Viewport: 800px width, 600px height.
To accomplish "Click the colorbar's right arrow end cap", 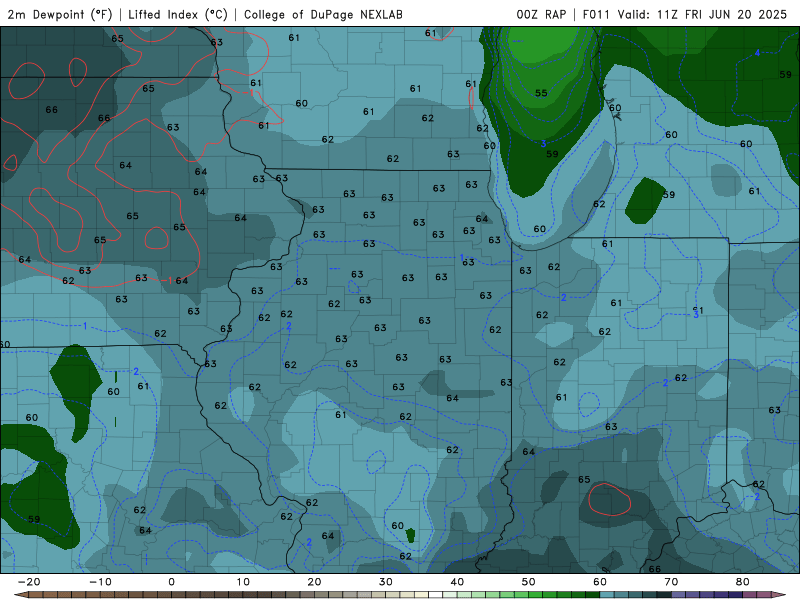I will pyautogui.click(x=779, y=595).
